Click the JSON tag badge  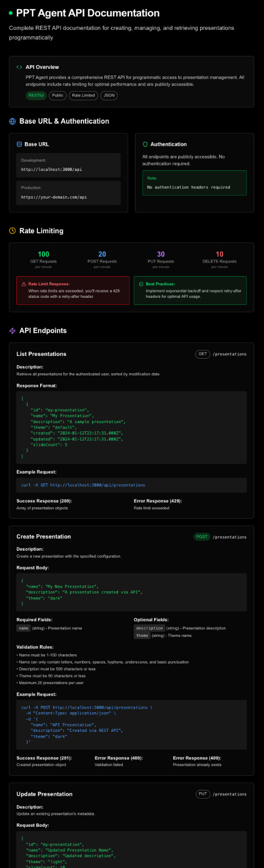click(109, 95)
